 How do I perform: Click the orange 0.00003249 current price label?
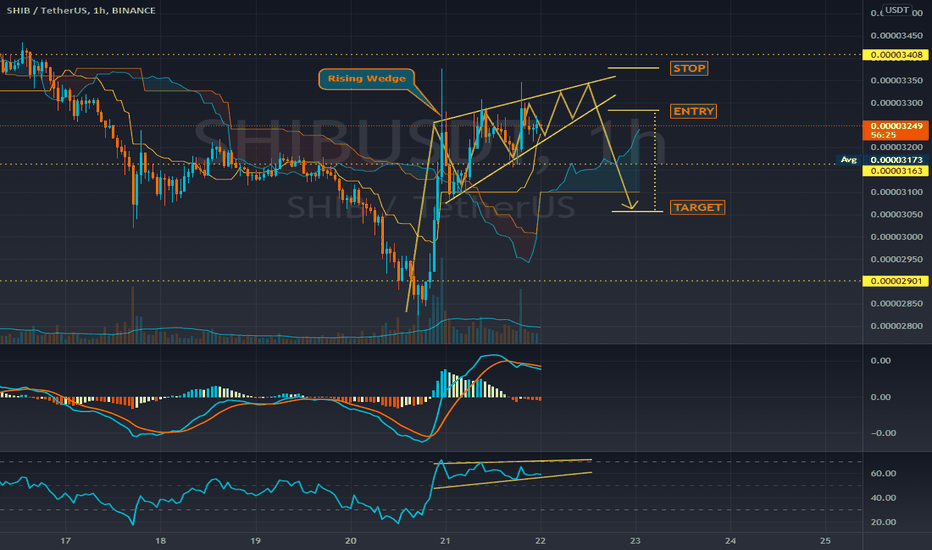[x=896, y=130]
